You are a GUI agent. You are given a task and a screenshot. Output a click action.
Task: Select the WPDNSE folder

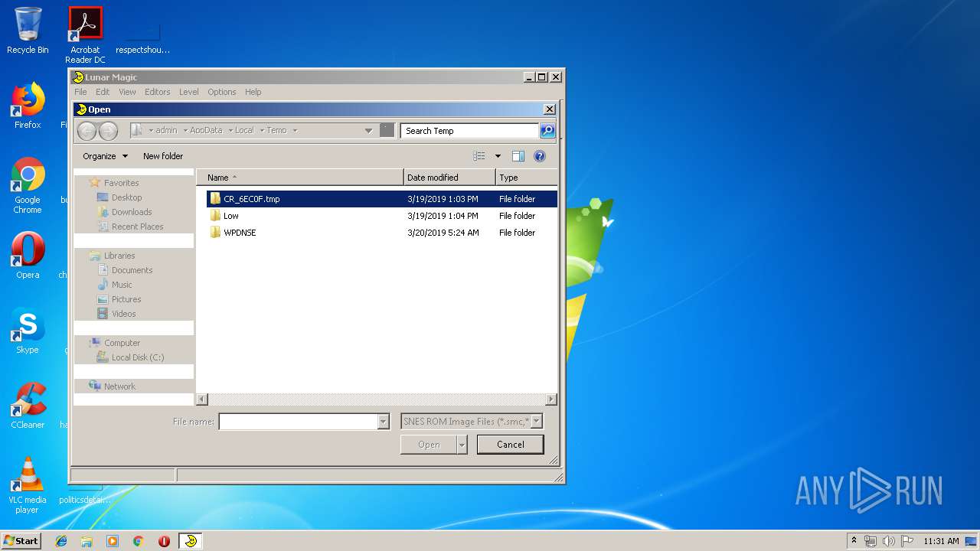point(381,233)
